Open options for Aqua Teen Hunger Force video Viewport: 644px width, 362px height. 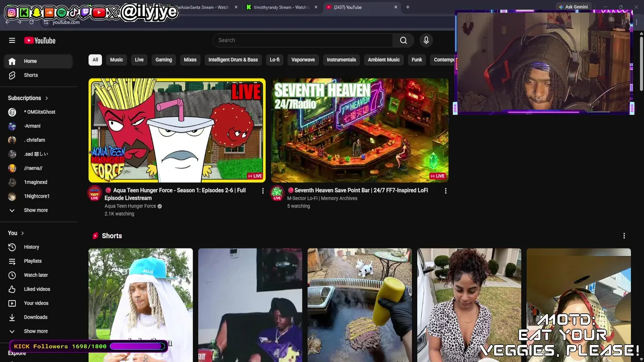point(263,191)
